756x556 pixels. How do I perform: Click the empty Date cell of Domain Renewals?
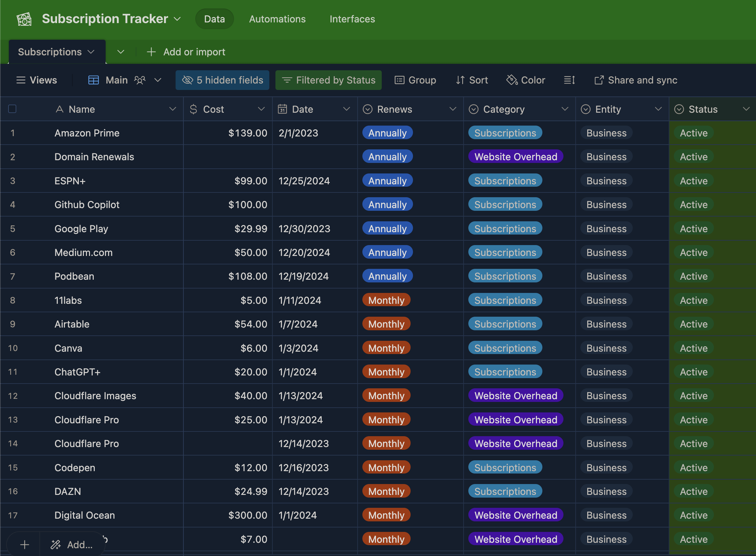(x=315, y=157)
